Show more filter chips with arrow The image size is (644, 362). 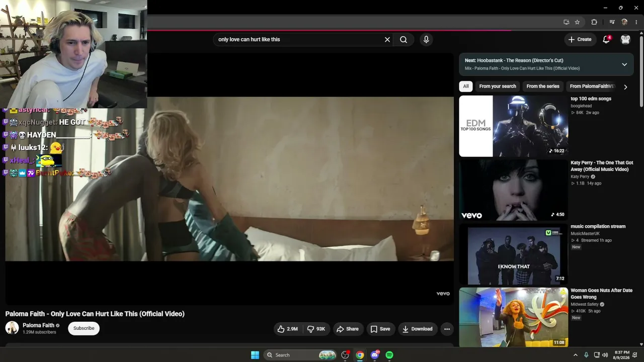pyautogui.click(x=625, y=86)
